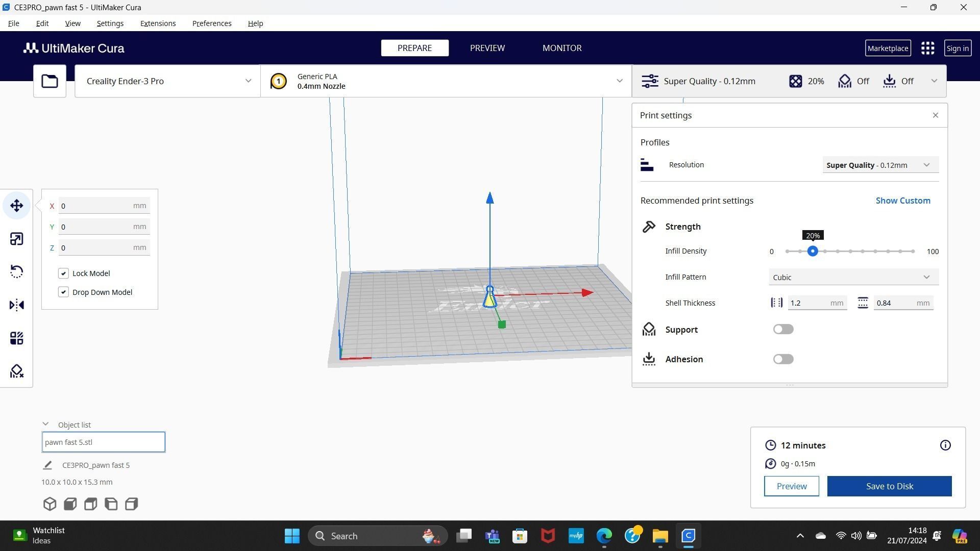The width and height of the screenshot is (980, 551).
Task: Uncheck the Lock Model checkbox
Action: click(63, 273)
